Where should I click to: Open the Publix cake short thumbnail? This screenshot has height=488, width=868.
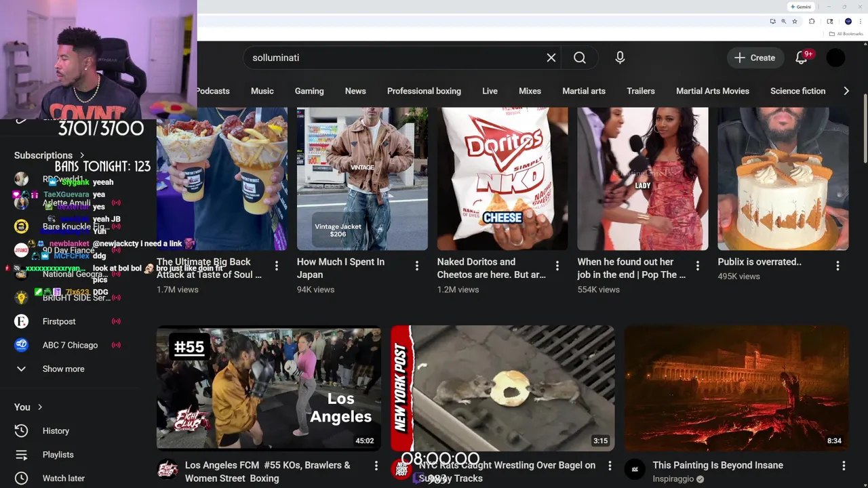tap(783, 179)
